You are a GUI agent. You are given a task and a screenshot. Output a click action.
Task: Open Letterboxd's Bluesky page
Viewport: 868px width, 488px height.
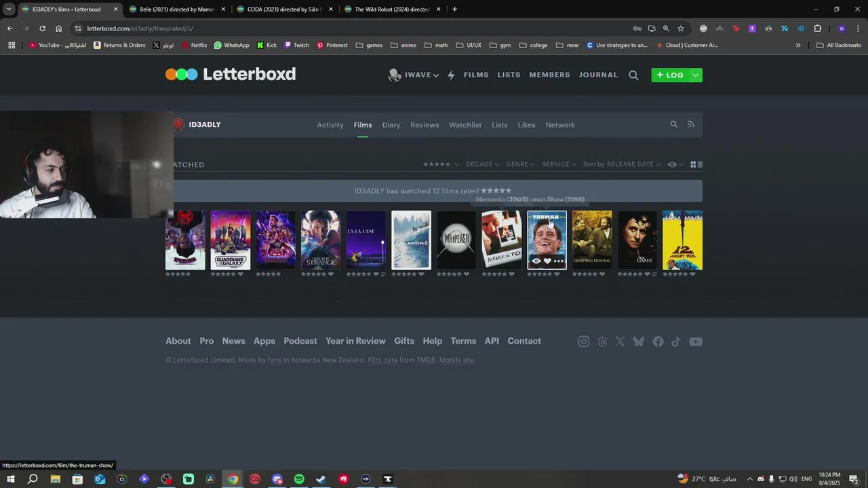pyautogui.click(x=638, y=342)
